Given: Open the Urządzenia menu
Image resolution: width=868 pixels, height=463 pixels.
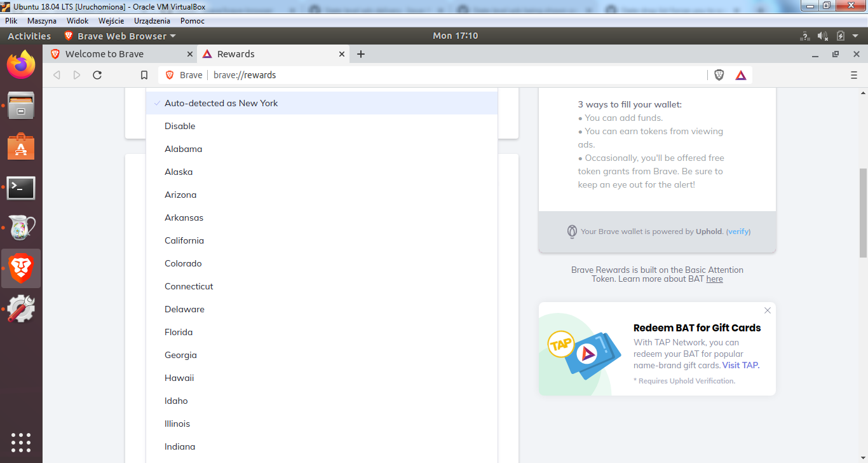Looking at the screenshot, I should coord(152,21).
